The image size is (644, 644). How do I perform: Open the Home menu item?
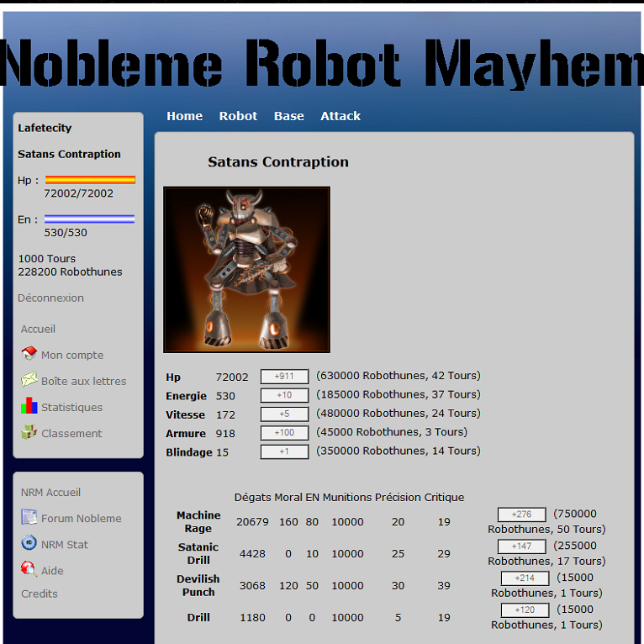[184, 116]
